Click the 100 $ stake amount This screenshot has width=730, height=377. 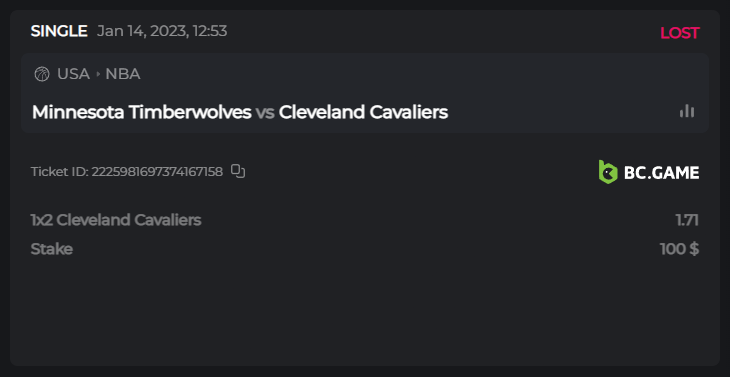[680, 249]
